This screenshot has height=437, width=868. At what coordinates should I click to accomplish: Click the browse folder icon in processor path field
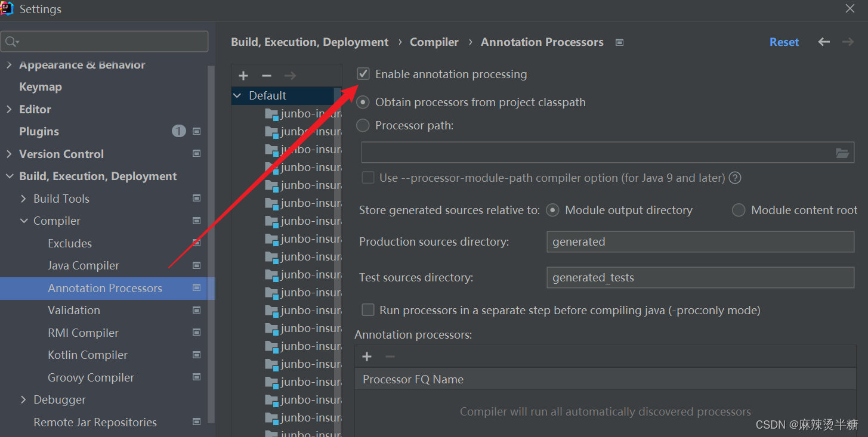tap(842, 153)
